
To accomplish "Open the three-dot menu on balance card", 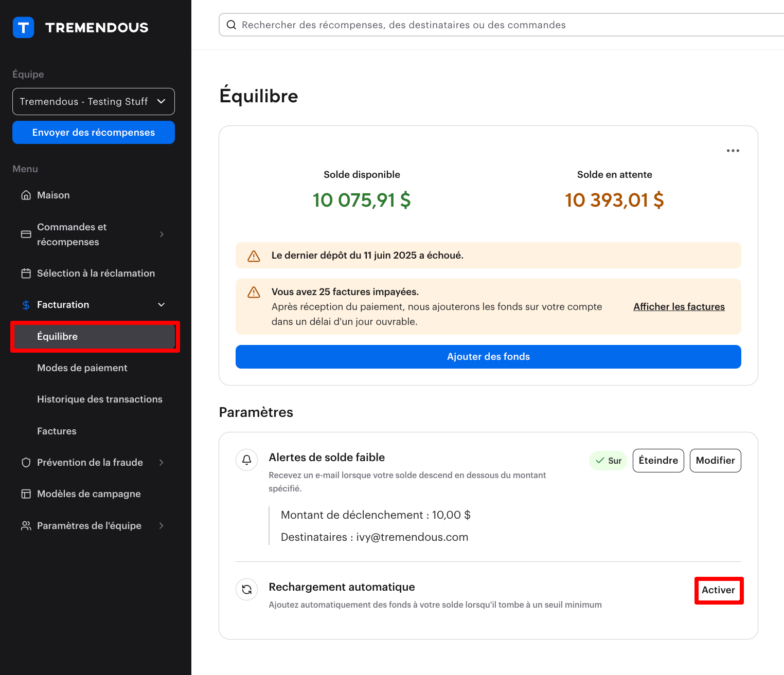I will pyautogui.click(x=733, y=151).
